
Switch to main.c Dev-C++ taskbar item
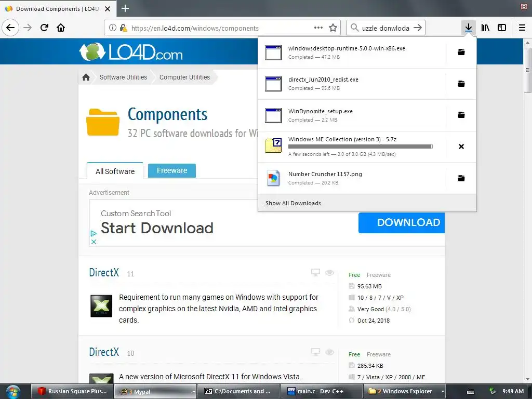321,391
